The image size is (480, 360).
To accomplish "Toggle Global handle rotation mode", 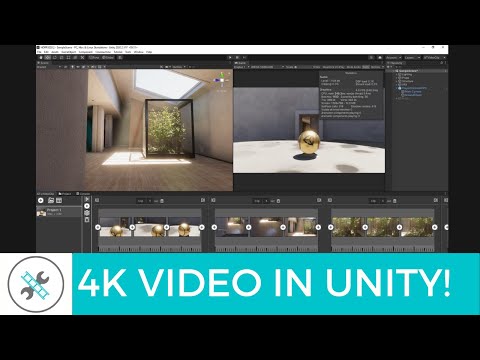I will (108, 58).
